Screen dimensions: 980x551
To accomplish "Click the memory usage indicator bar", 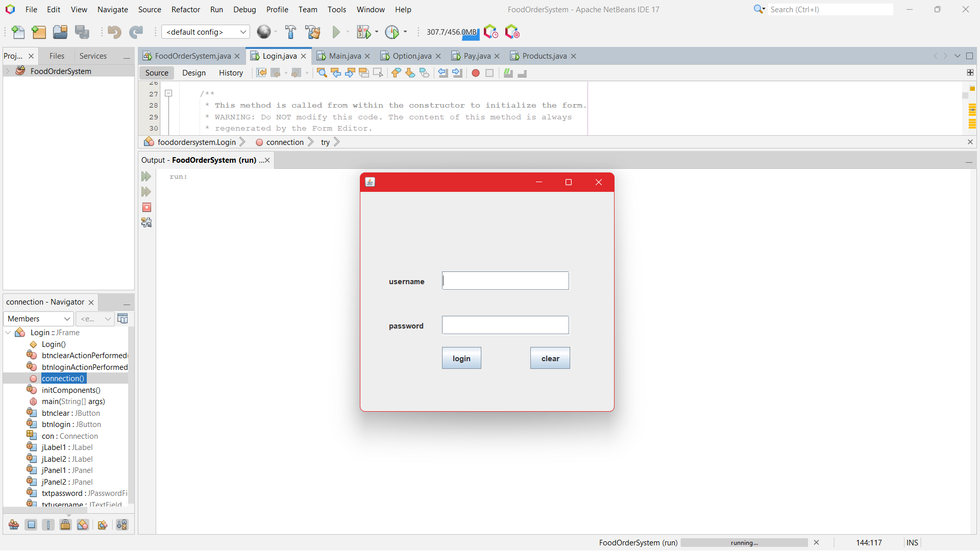I will tap(452, 32).
